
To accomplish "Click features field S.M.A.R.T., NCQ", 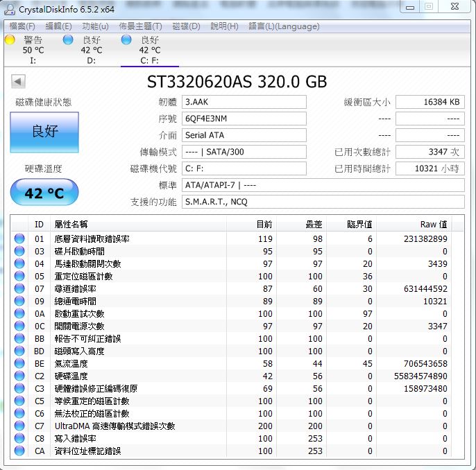I will 323,202.
